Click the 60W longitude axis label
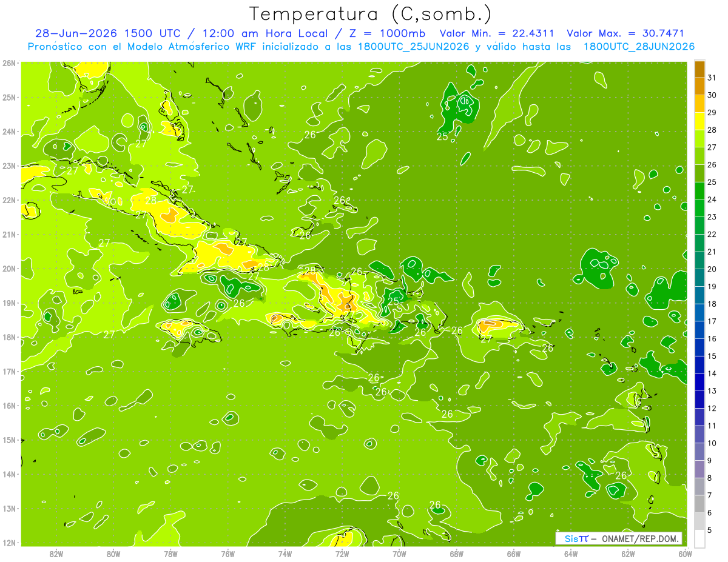The image size is (728, 562). [685, 554]
